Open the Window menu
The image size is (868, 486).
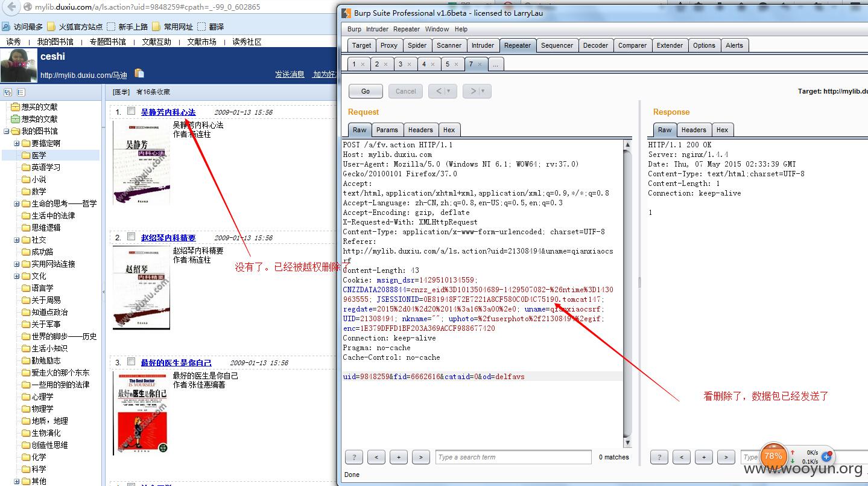point(437,29)
